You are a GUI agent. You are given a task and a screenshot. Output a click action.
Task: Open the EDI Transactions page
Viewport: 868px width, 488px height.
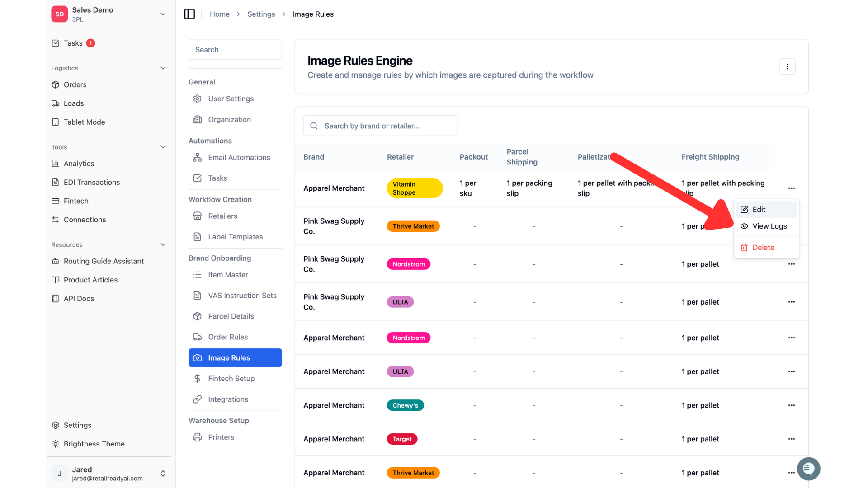tap(91, 182)
